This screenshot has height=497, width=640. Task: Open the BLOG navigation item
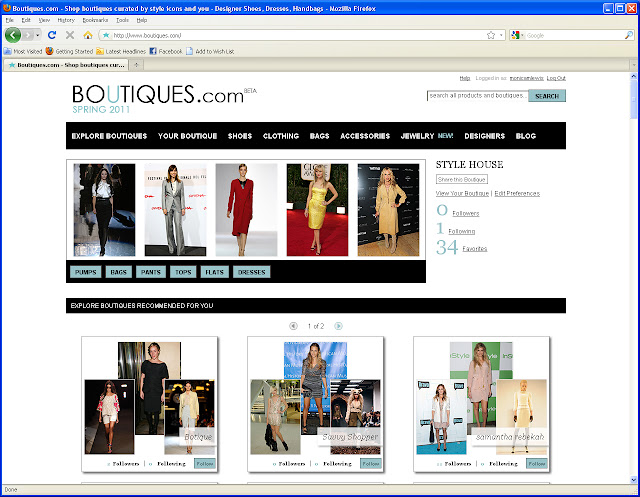[x=526, y=136]
